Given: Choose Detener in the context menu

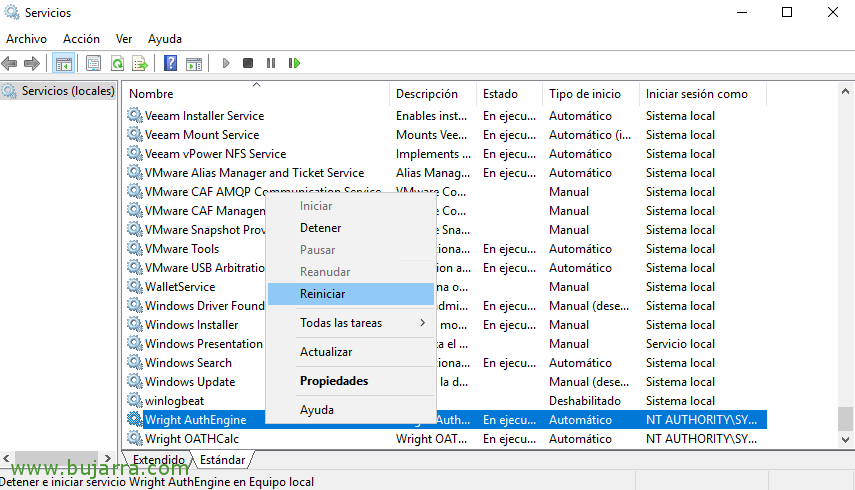Looking at the screenshot, I should 351,228.
